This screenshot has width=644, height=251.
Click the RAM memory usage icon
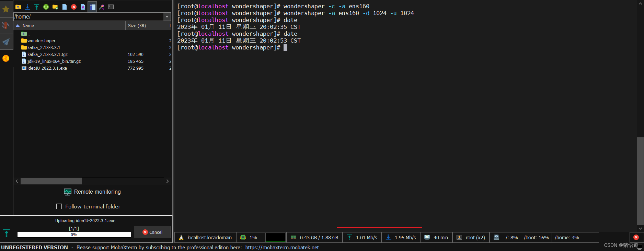pos(294,237)
